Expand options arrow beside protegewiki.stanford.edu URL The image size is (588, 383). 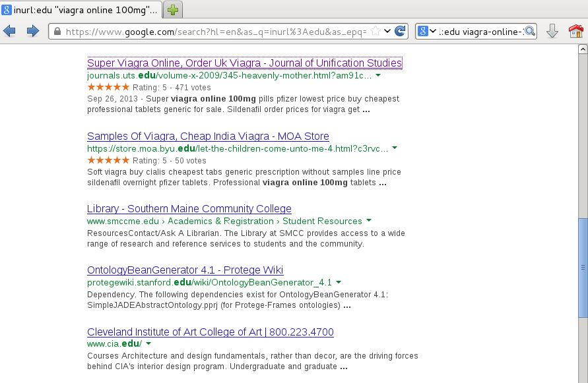point(339,282)
